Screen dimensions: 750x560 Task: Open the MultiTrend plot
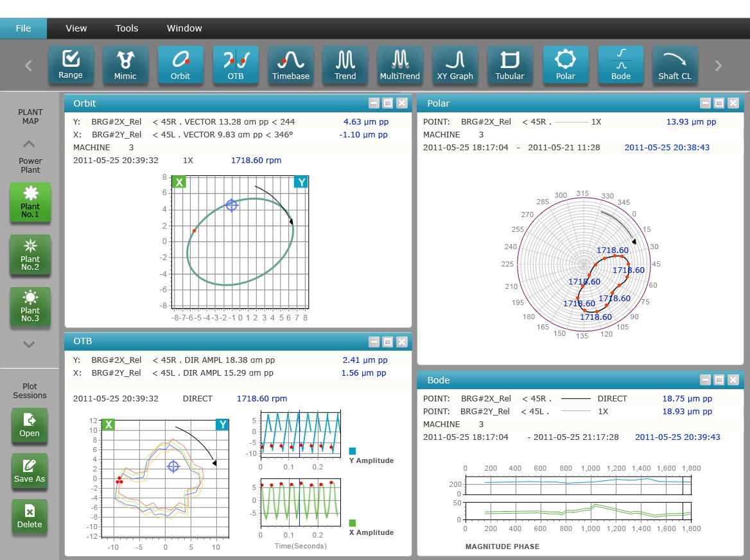point(400,65)
